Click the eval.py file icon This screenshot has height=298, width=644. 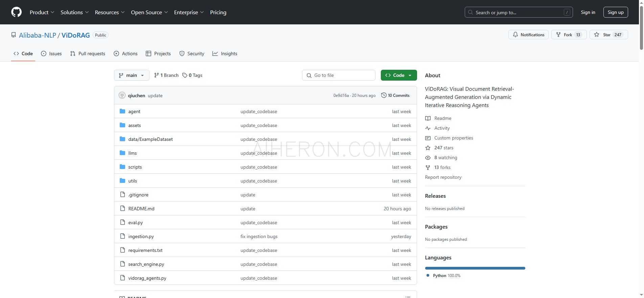[x=122, y=222]
